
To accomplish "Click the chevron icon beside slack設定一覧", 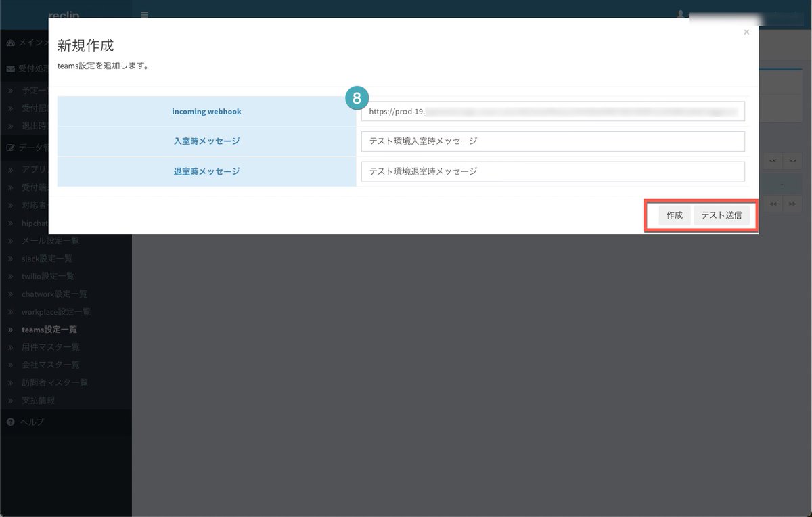I will click(x=10, y=258).
